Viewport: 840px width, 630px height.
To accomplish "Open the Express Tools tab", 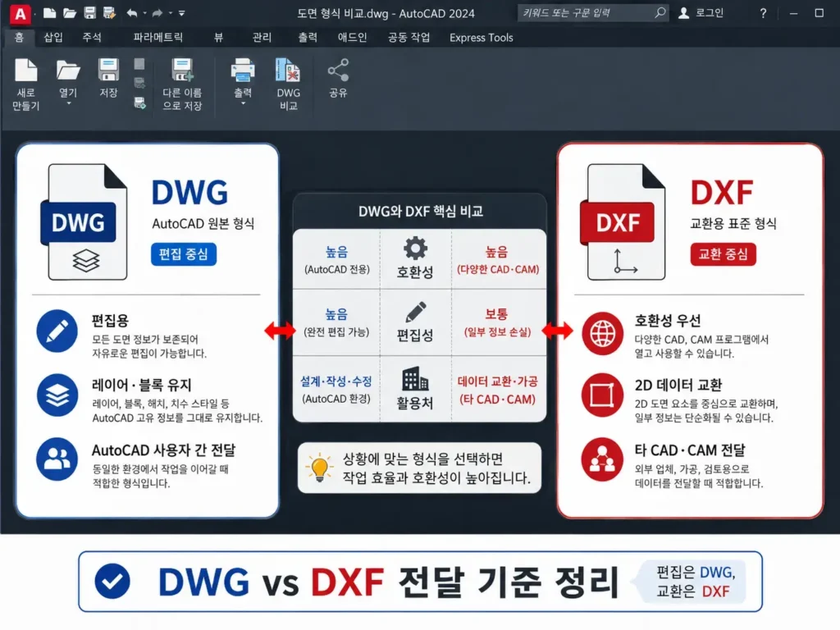I will point(481,38).
